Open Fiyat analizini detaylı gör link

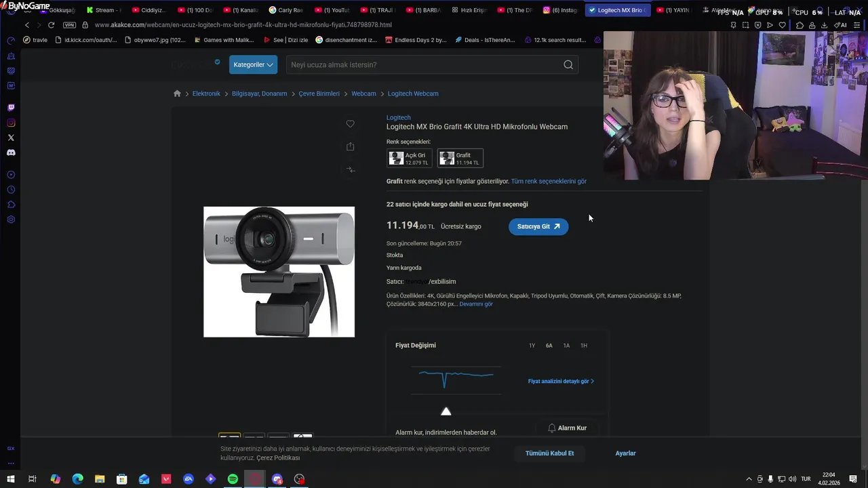561,381
